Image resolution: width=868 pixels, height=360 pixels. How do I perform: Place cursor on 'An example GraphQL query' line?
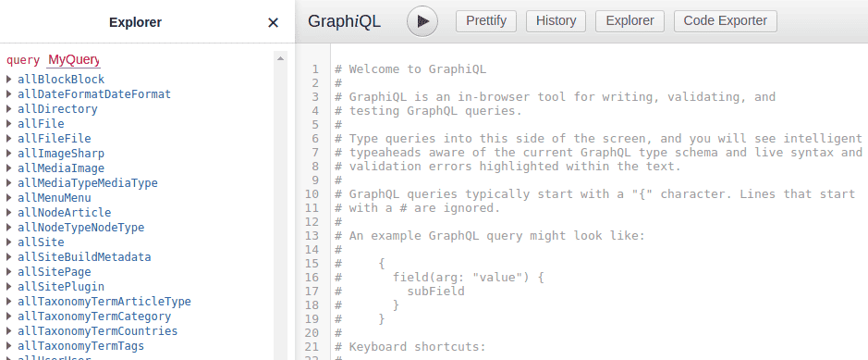coord(490,235)
